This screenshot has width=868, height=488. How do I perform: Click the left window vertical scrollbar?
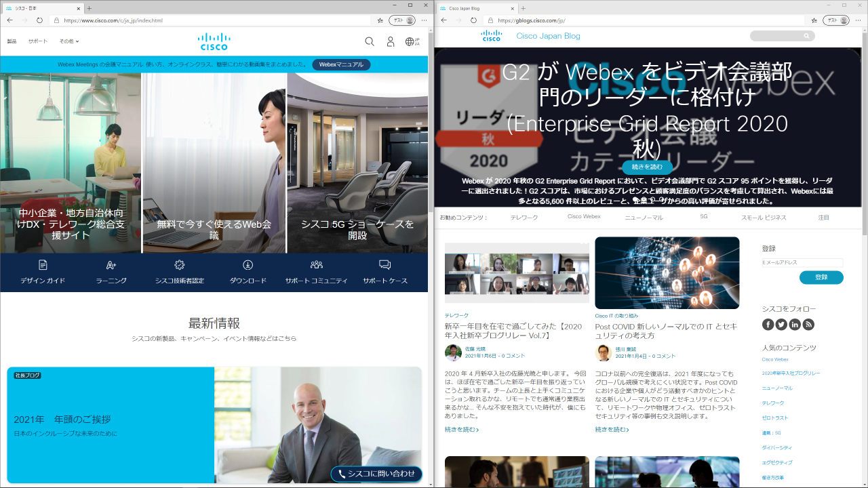pos(431,136)
